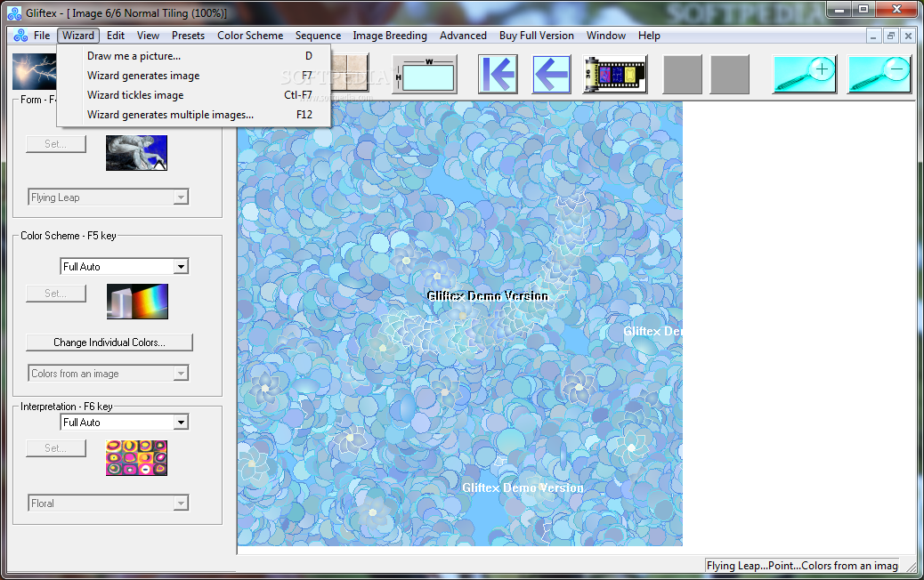Click the lightning bolt toolbar icon
This screenshot has width=924, height=580.
(34, 72)
